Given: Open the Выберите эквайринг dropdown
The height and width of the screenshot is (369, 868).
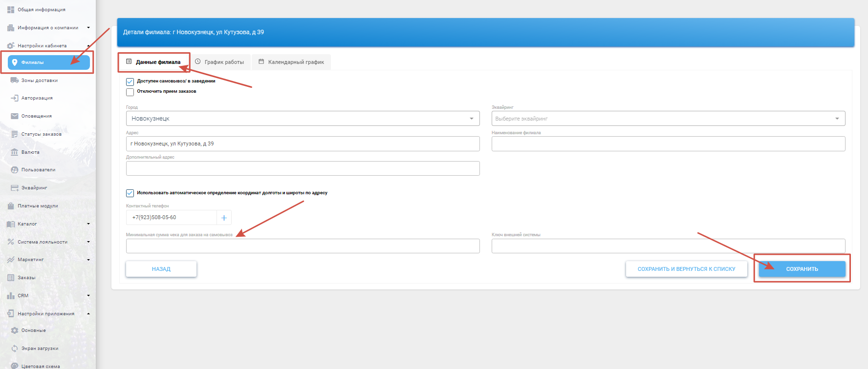Looking at the screenshot, I should coord(668,119).
